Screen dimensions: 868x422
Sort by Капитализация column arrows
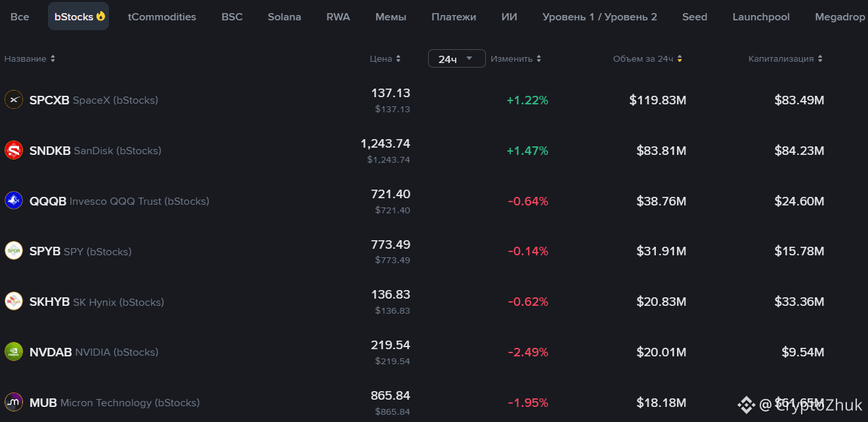[819, 59]
